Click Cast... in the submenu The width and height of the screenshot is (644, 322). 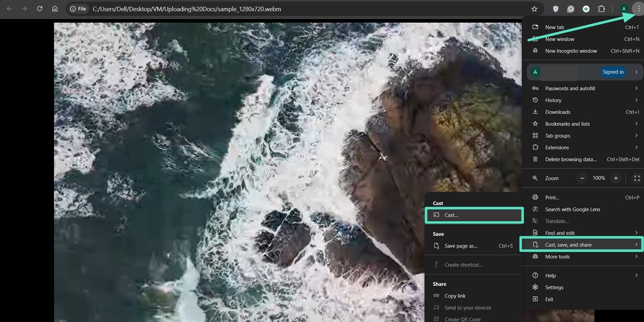point(474,215)
